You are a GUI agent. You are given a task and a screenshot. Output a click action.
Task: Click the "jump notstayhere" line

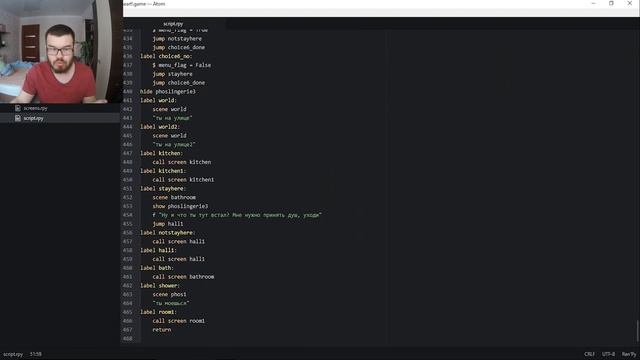[x=177, y=39]
